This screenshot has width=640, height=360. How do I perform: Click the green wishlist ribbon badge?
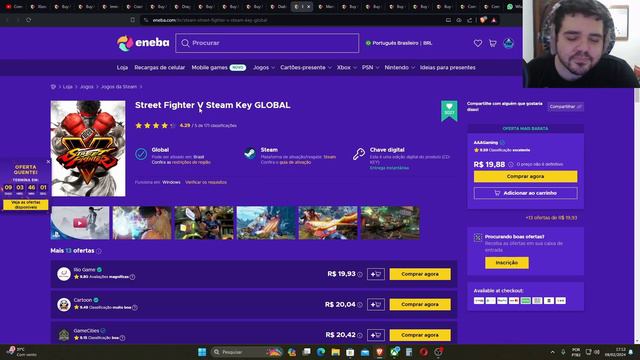pos(449,111)
